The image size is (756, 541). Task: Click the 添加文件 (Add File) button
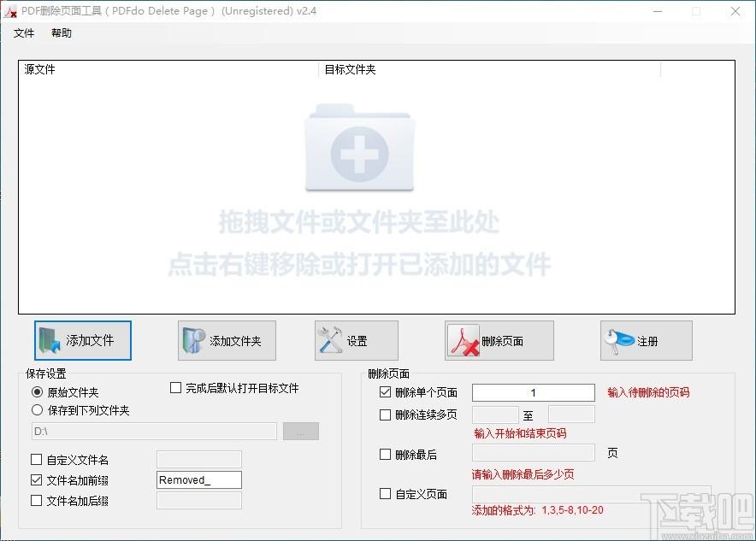(x=82, y=341)
